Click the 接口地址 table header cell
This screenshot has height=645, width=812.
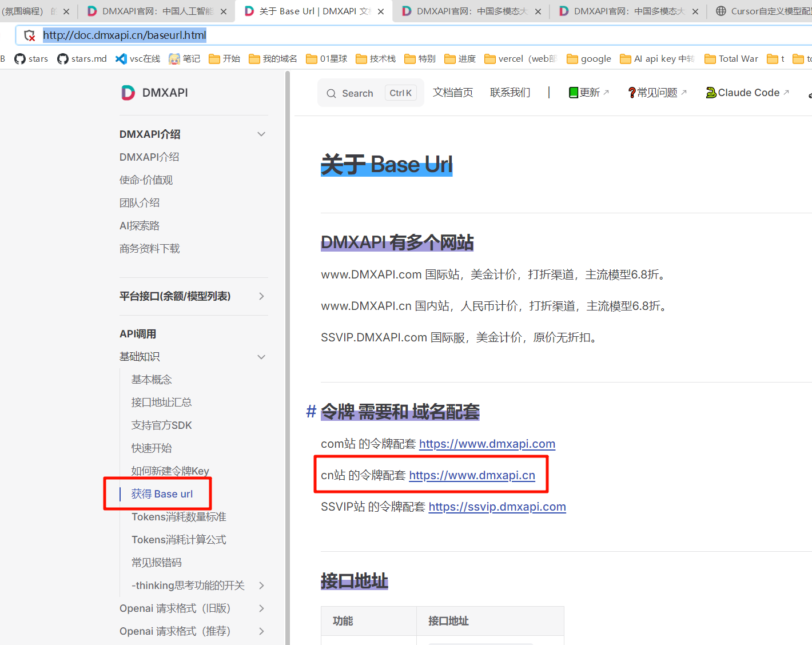(x=490, y=621)
